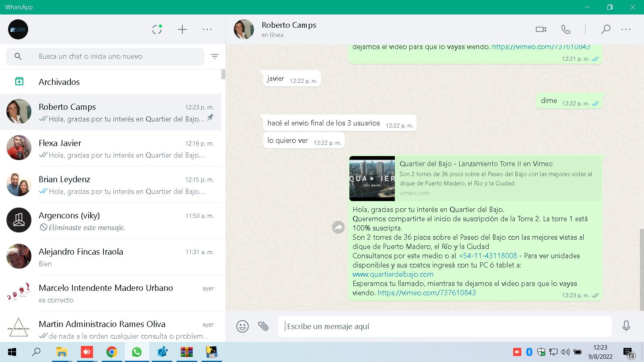Click the link preview title Quartier del Bajo
This screenshot has width=644, height=362.
pos(476,164)
